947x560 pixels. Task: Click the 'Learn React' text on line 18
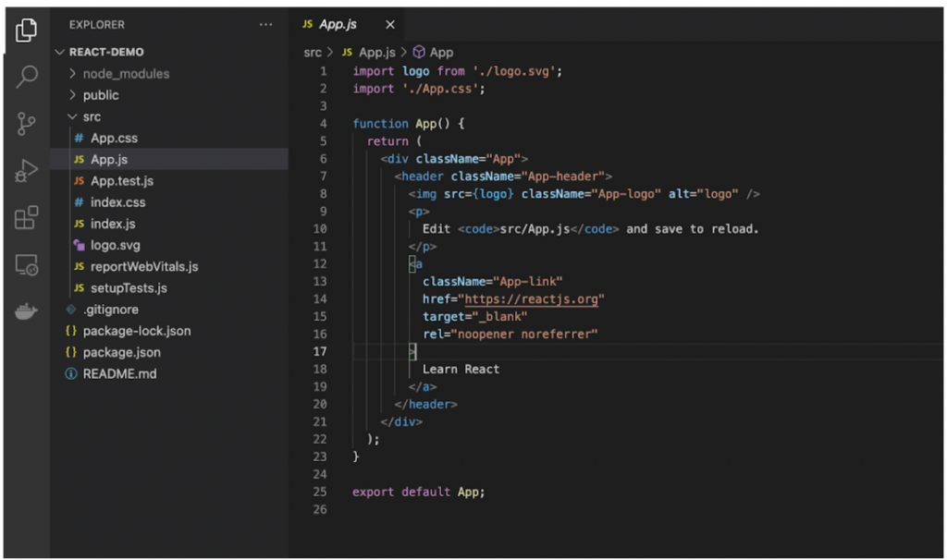[461, 370]
